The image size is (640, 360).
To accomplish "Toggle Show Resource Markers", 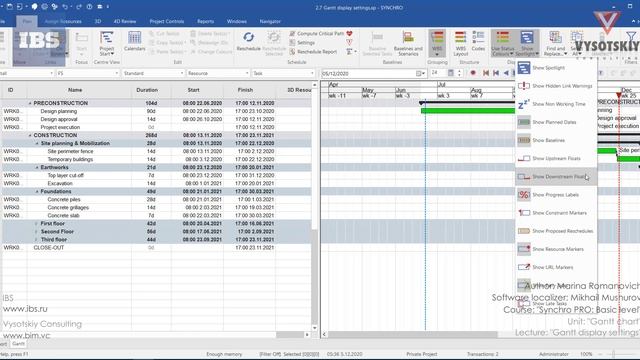I will coord(556,249).
